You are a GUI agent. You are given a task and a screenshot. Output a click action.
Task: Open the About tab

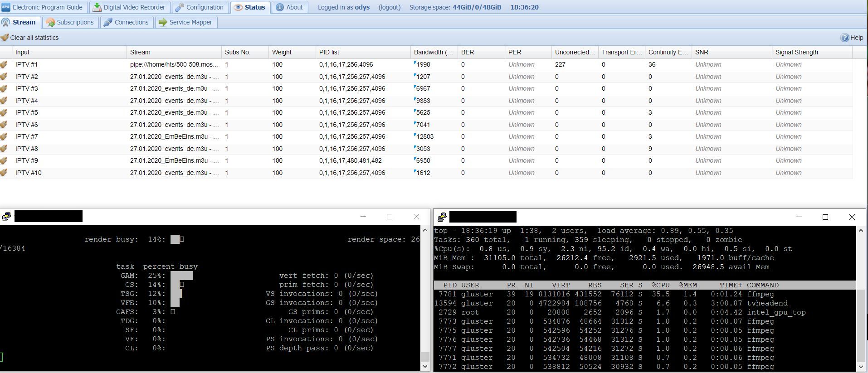(290, 7)
